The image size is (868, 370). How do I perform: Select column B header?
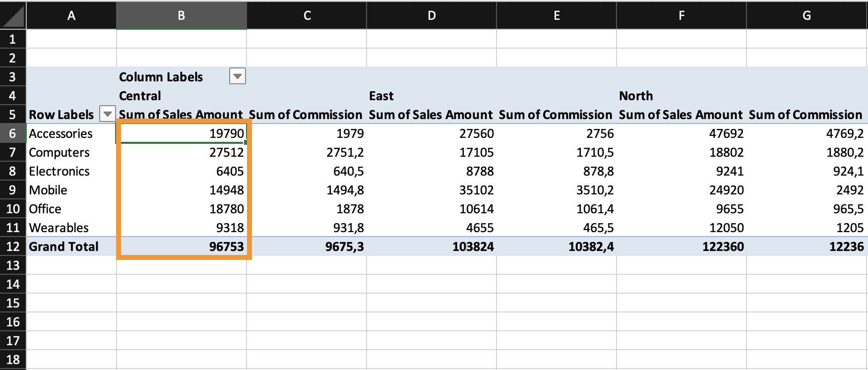[181, 16]
